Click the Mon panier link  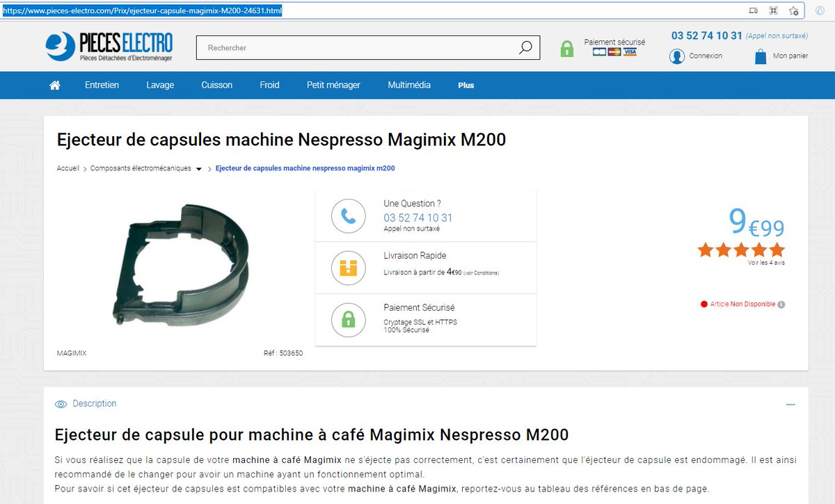[x=790, y=56]
